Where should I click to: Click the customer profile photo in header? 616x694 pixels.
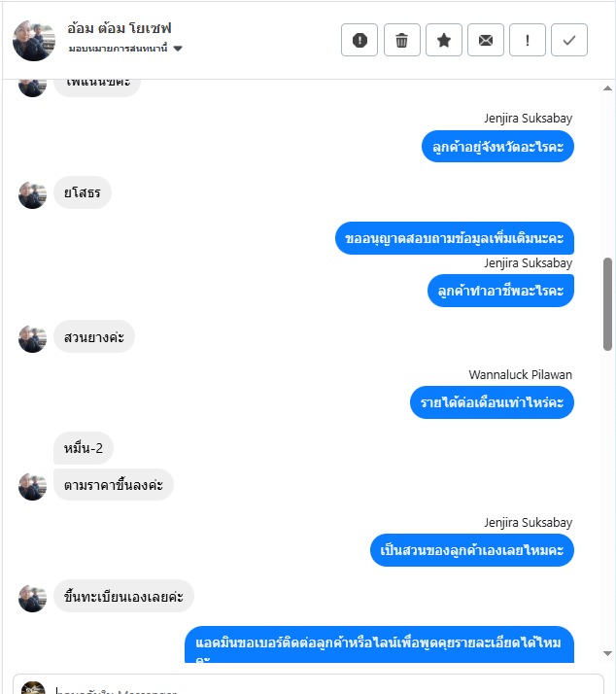pos(34,40)
